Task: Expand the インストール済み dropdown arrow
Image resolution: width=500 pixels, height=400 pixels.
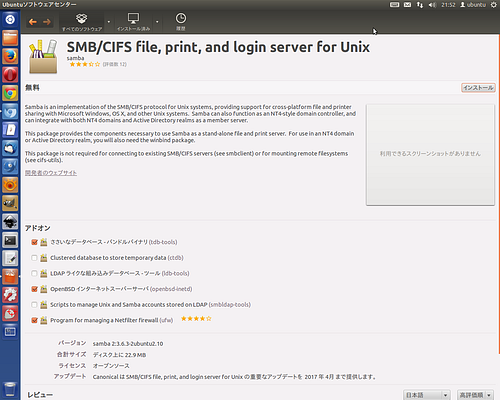Action: 157,22
